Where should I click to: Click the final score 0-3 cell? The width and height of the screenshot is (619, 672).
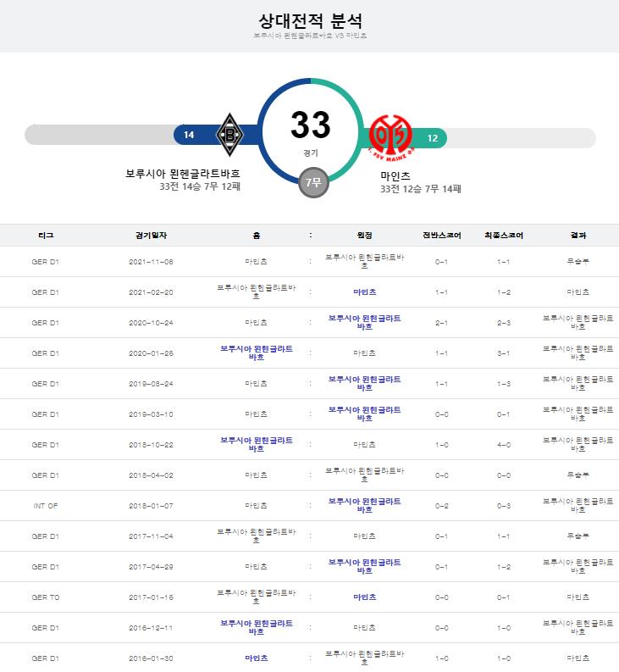(504, 506)
